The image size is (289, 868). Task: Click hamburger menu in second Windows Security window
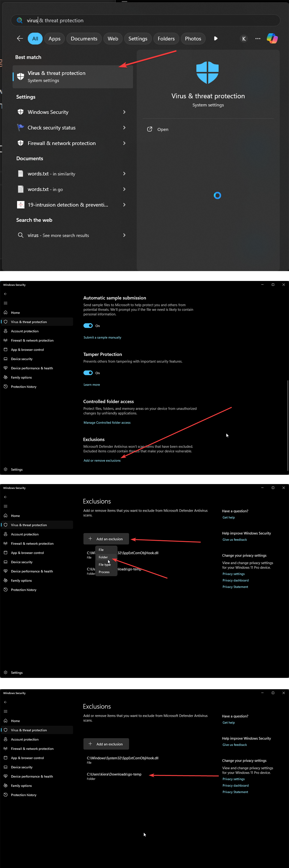tap(5, 506)
